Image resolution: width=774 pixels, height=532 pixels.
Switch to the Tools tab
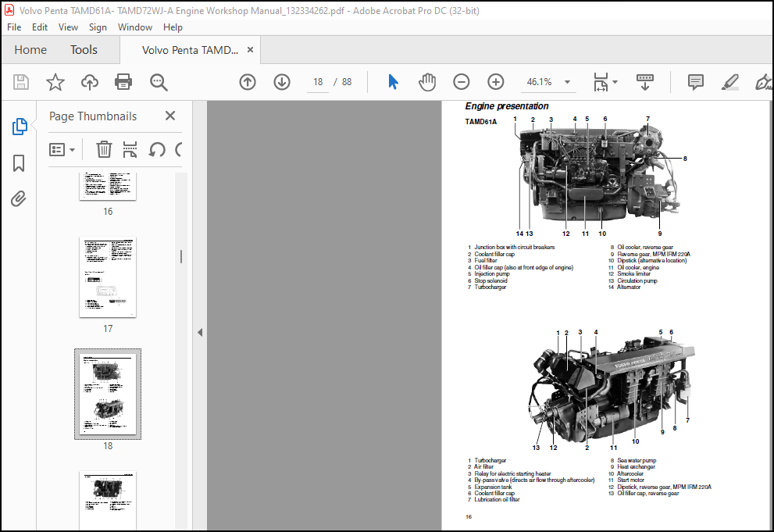click(x=84, y=50)
